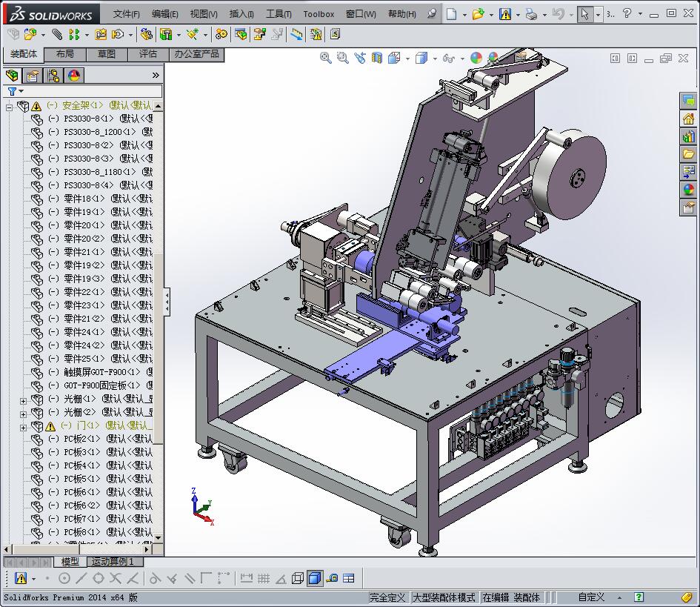Open the 插入(I) menu
This screenshot has width=700, height=607.
[241, 14]
